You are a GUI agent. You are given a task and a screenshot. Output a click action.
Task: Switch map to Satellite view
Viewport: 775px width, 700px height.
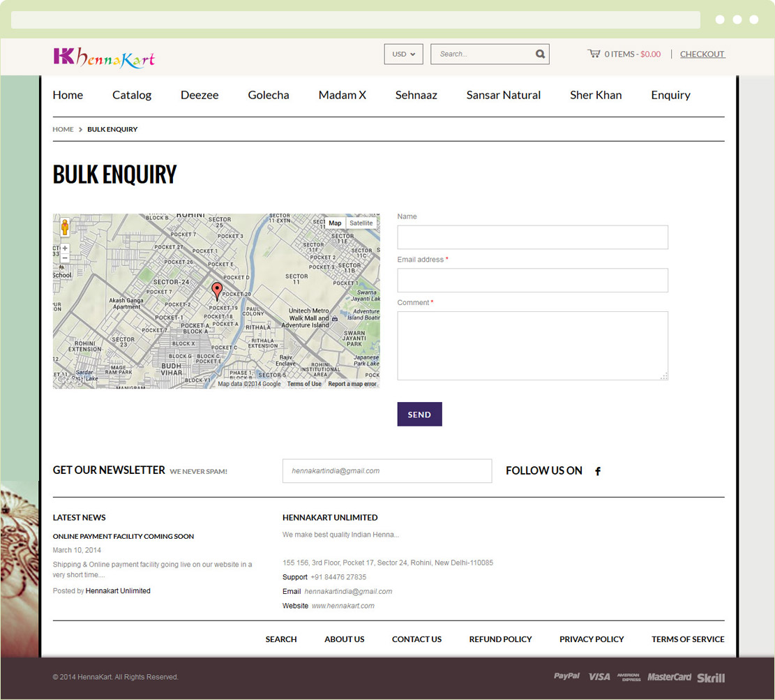click(361, 223)
